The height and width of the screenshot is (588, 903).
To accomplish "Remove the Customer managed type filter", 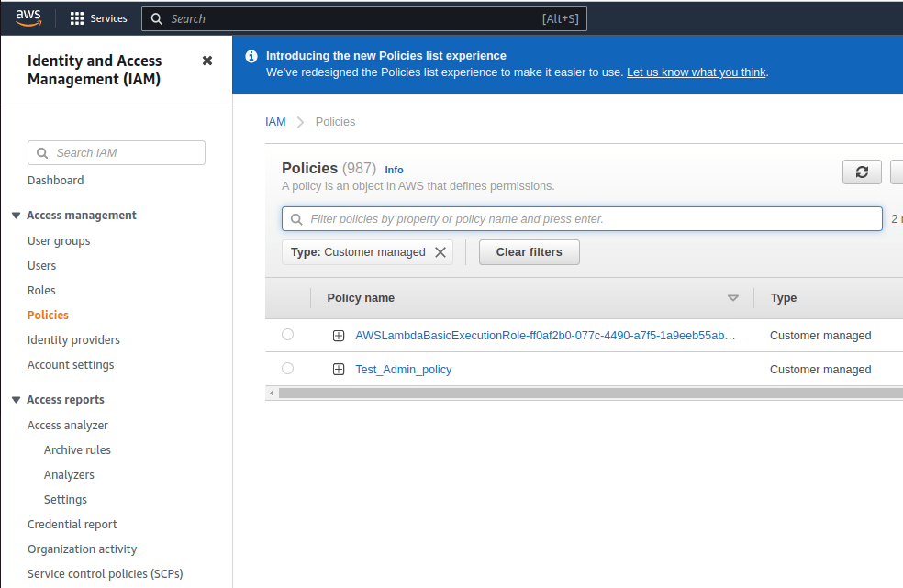I will tap(440, 252).
